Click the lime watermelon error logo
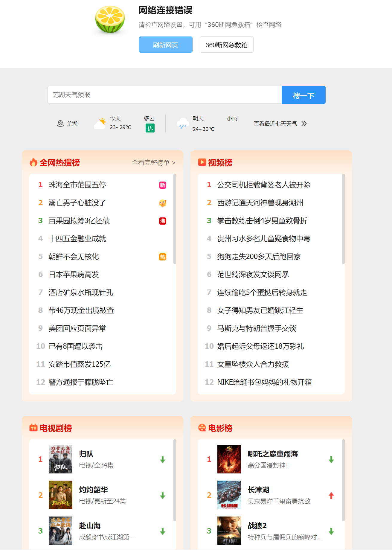The width and height of the screenshot is (392, 550). pos(110,19)
